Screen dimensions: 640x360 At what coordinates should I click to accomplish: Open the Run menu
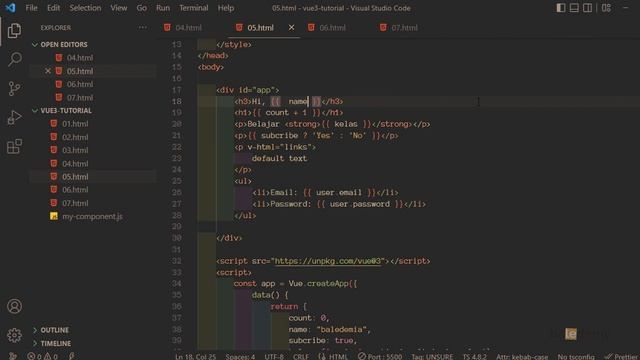pyautogui.click(x=163, y=8)
